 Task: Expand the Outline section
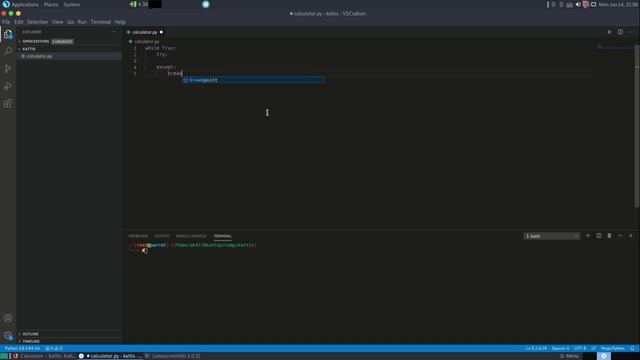point(69,334)
